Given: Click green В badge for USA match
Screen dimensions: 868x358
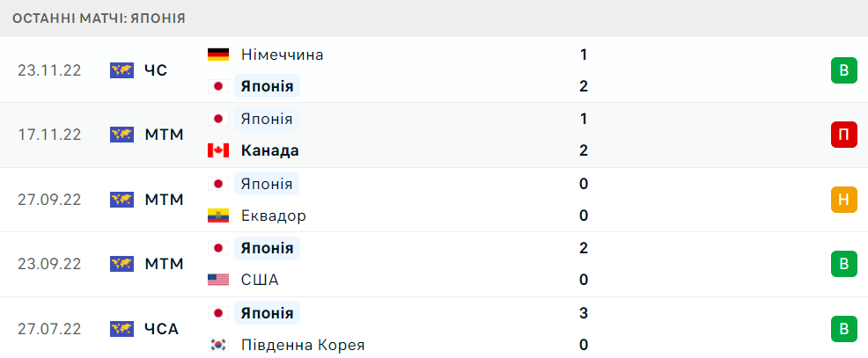Looking at the screenshot, I should 843,264.
